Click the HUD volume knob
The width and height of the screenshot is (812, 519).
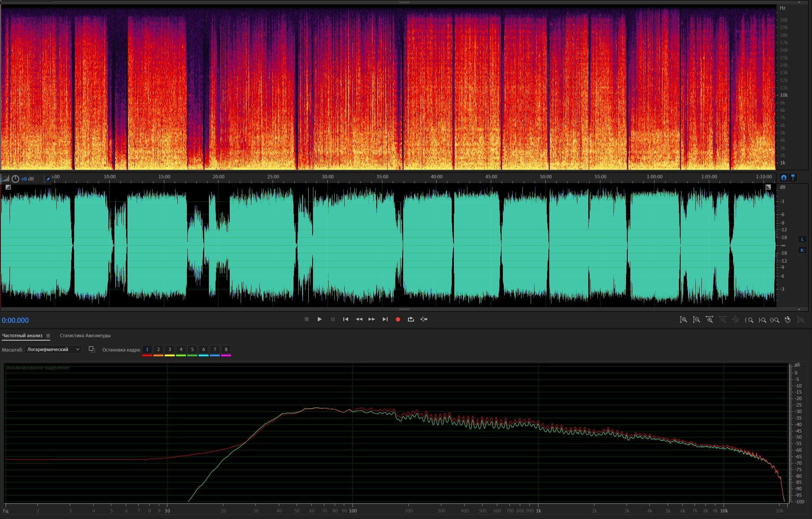tap(15, 179)
